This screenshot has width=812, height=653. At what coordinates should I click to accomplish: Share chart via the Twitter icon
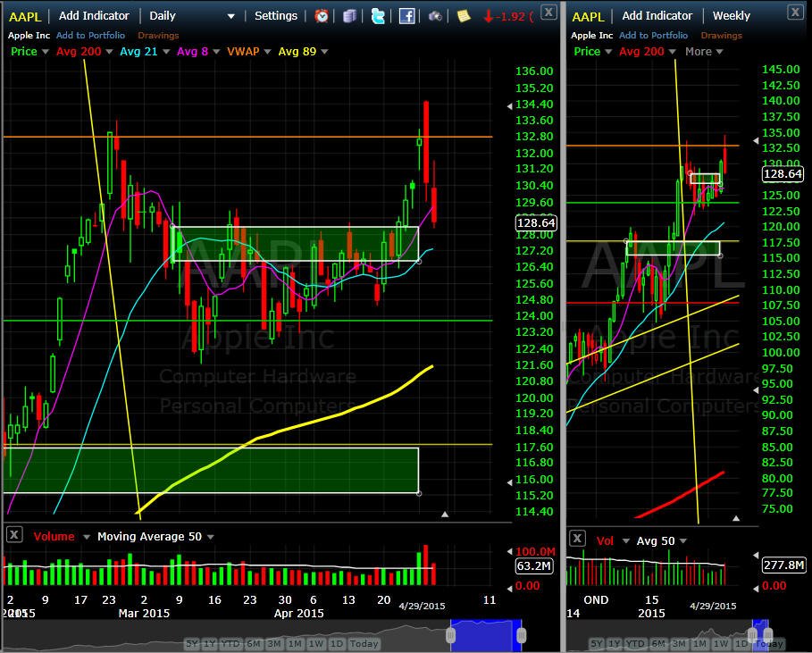click(x=378, y=16)
